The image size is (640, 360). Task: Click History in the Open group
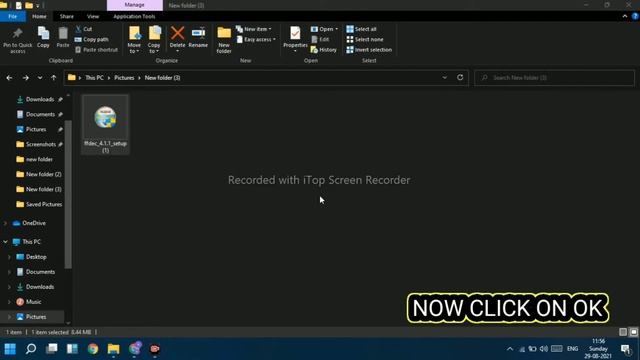pyautogui.click(x=323, y=50)
